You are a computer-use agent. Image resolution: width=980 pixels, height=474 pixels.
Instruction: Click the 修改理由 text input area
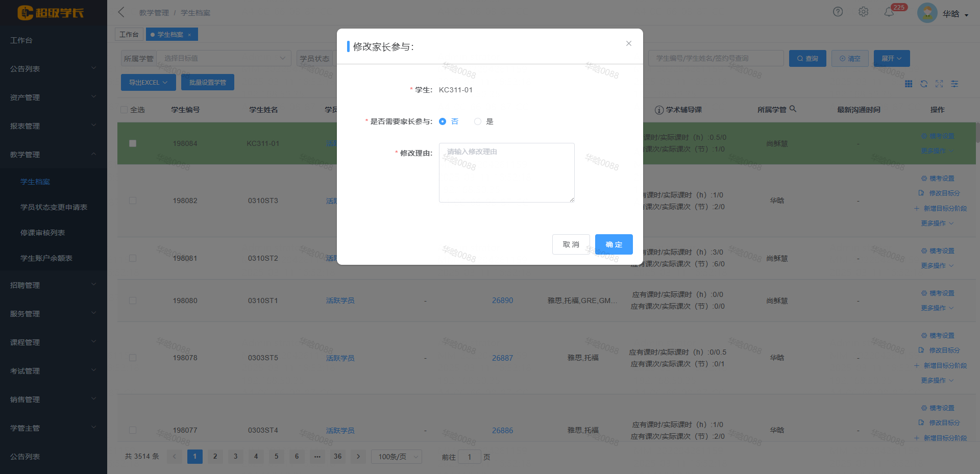(506, 172)
